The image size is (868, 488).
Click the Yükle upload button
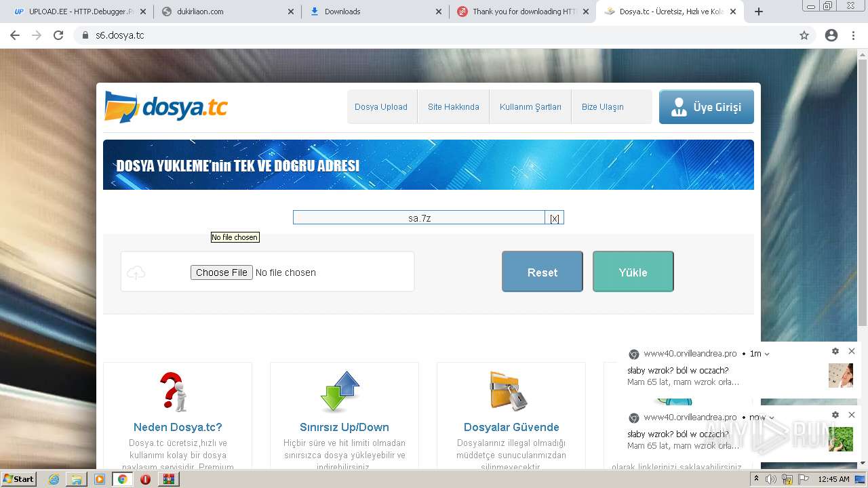click(633, 272)
